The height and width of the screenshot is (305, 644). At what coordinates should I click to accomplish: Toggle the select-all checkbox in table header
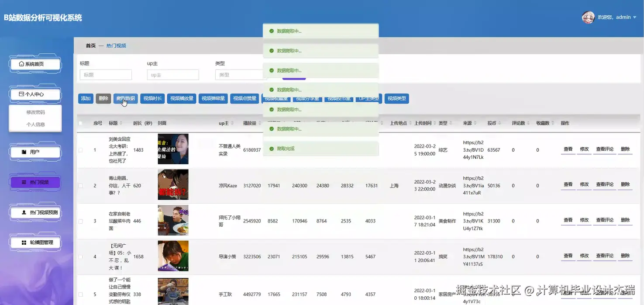(80, 123)
